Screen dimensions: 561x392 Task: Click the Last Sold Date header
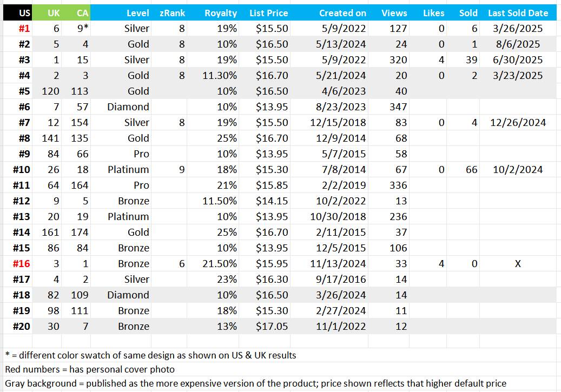pos(518,13)
